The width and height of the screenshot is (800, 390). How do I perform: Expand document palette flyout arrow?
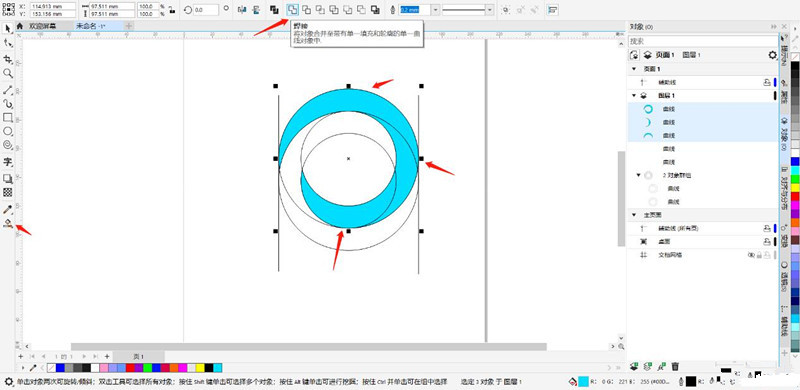coord(22,368)
